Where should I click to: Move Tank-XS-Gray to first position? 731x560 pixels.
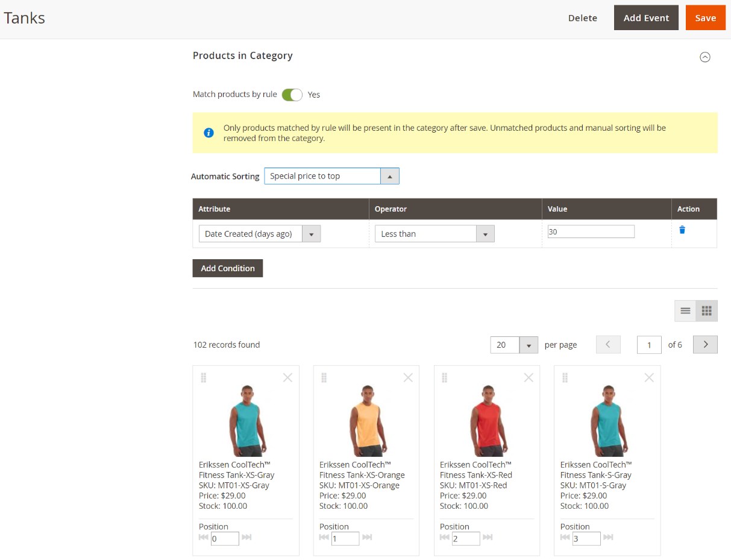[204, 537]
